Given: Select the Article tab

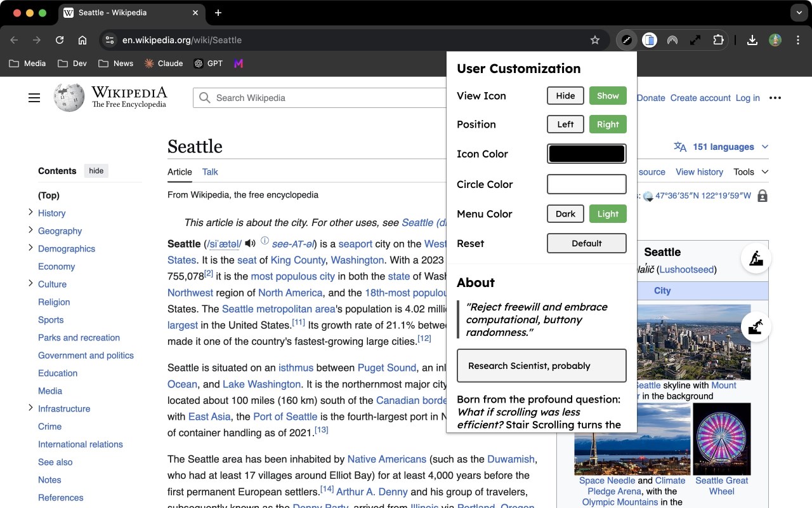Looking at the screenshot, I should click(180, 171).
